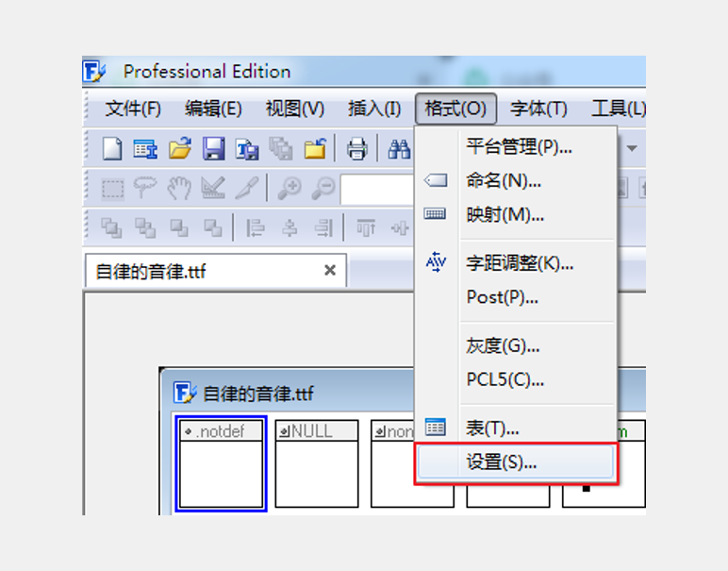Choose 平台管理(P)... from the menu

(516, 147)
